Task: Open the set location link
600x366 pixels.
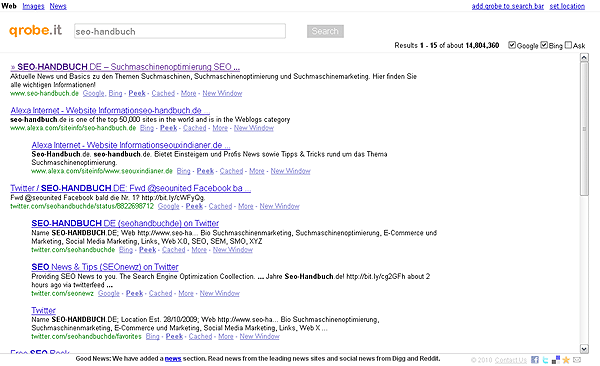Action: [x=567, y=6]
